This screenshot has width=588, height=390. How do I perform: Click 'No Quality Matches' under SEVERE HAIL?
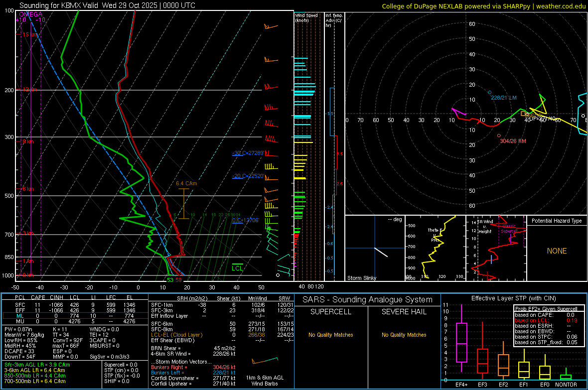404,335
